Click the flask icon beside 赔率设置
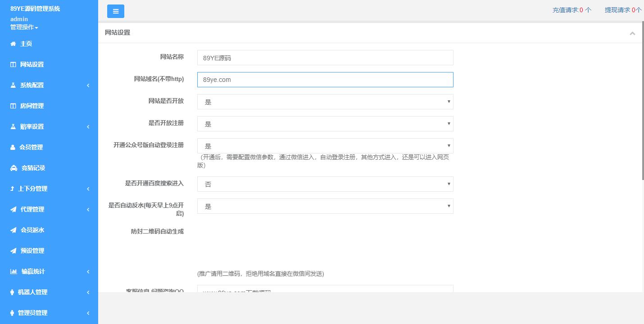 (13, 126)
